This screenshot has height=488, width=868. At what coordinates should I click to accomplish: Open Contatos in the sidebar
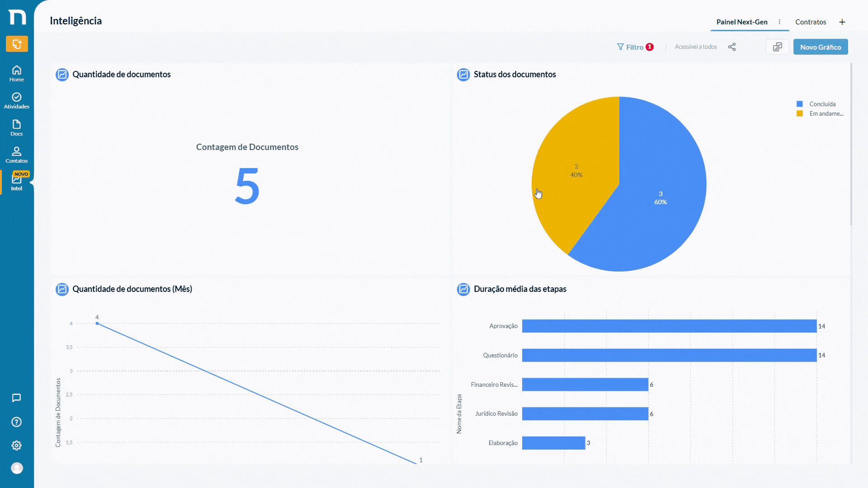17,155
